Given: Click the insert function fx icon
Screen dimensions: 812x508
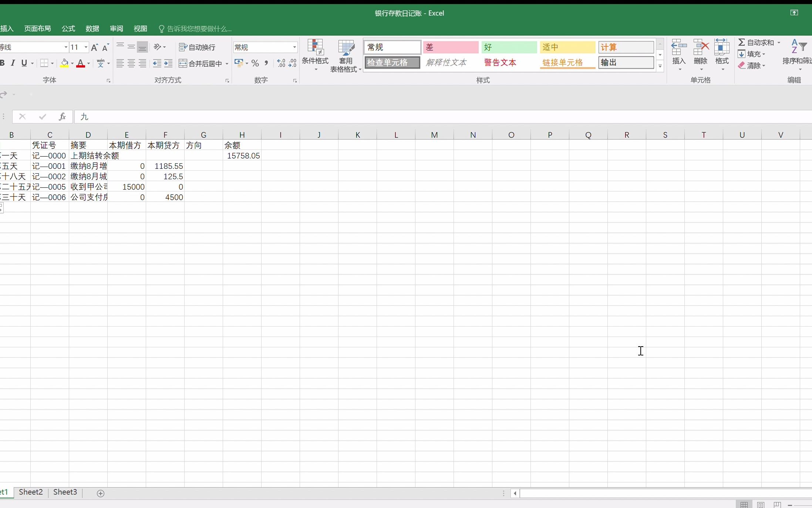Looking at the screenshot, I should [63, 117].
